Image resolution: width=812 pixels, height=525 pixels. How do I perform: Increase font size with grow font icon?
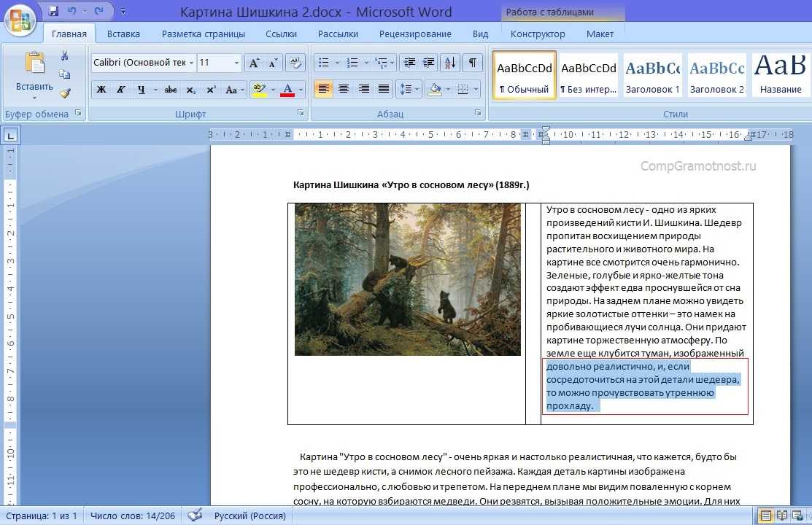click(x=253, y=63)
